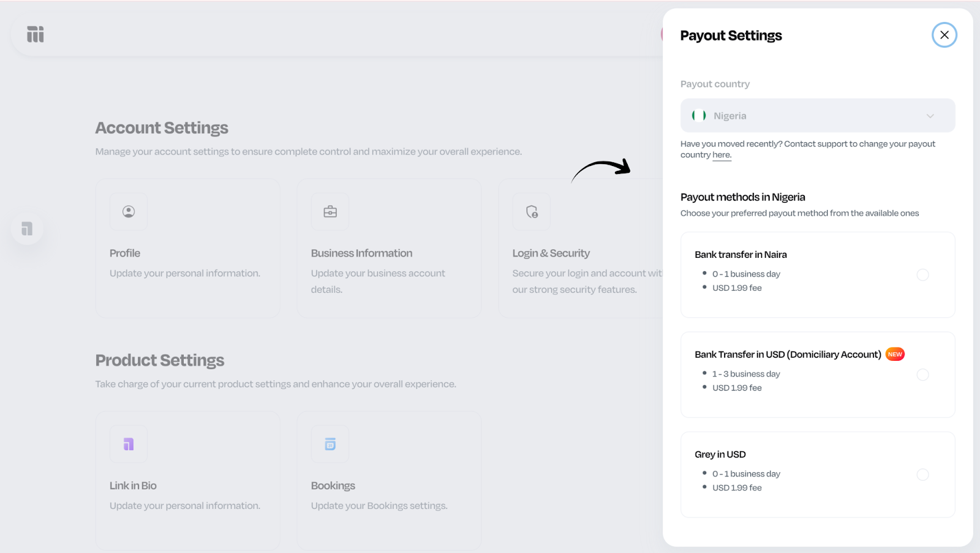Image resolution: width=980 pixels, height=553 pixels.
Task: Click the Link in Bio sidebar icon
Action: point(27,229)
